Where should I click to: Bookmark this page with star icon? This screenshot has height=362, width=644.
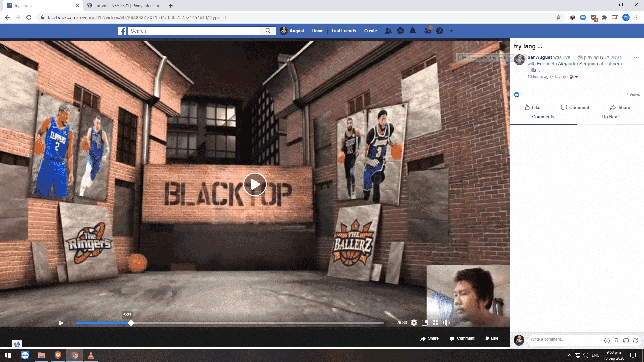tap(559, 17)
